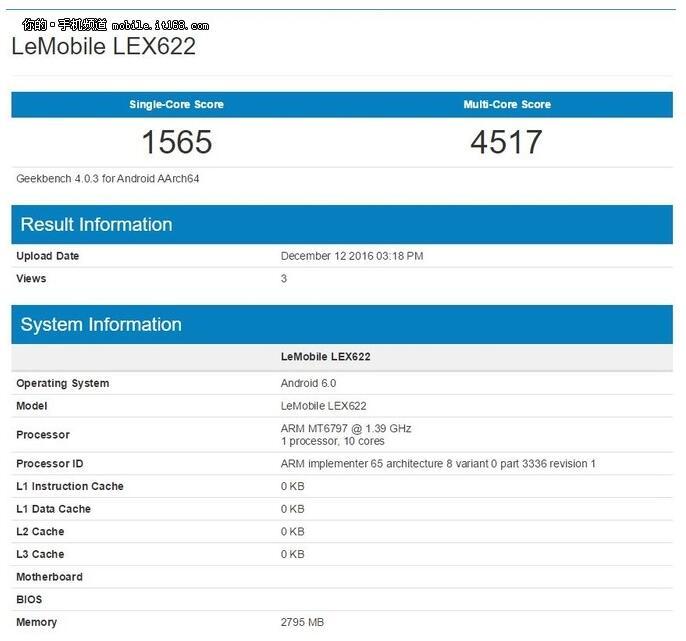Click the L2 Cache 0 KB value
686x641 pixels.
(x=293, y=532)
